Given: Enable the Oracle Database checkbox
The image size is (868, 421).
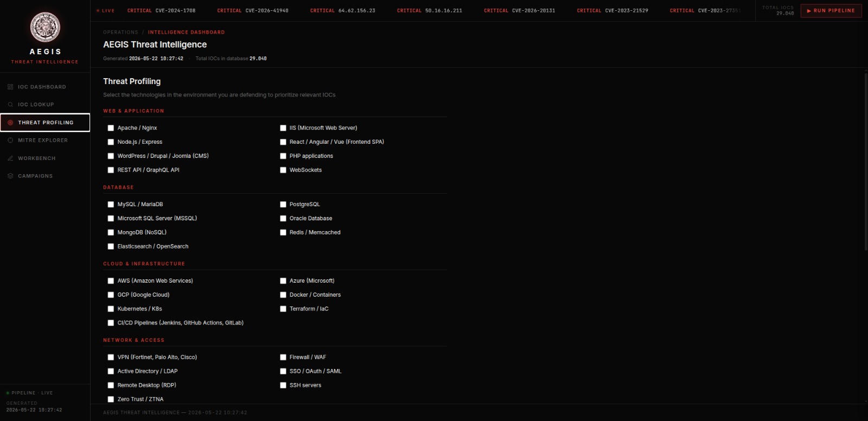Looking at the screenshot, I should pyautogui.click(x=283, y=219).
